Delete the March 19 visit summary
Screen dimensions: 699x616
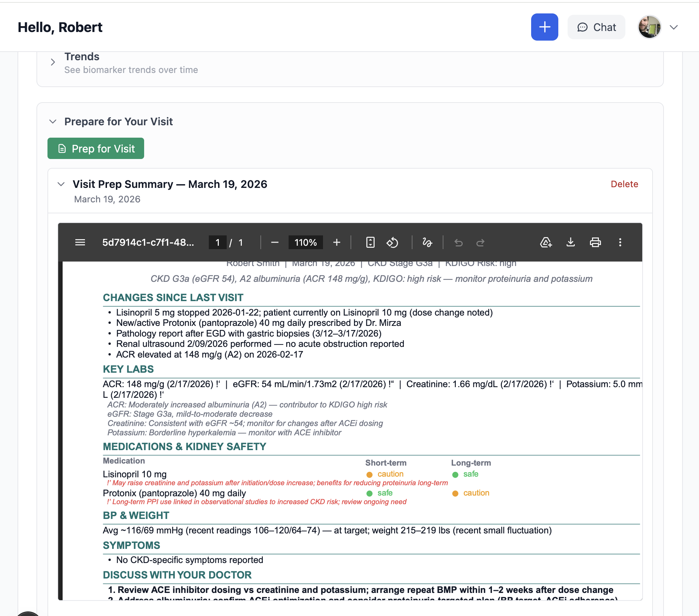tap(624, 184)
